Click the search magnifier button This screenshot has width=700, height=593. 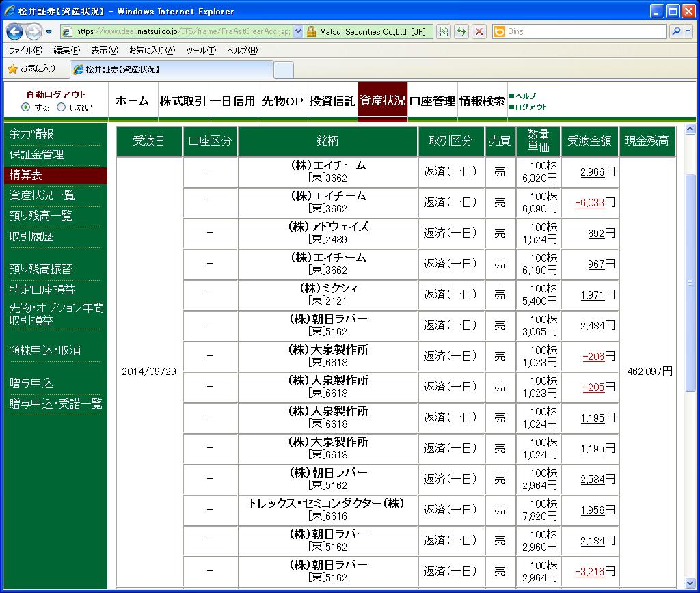click(676, 31)
